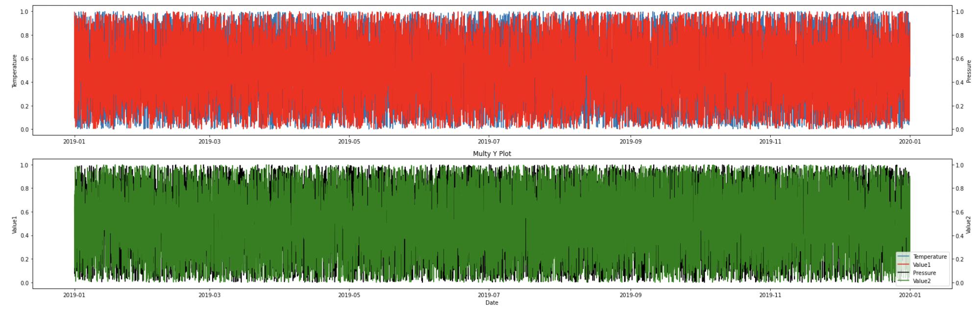The width and height of the screenshot is (980, 309).
Task: Select the Value1 entry in the legend
Action: (922, 265)
